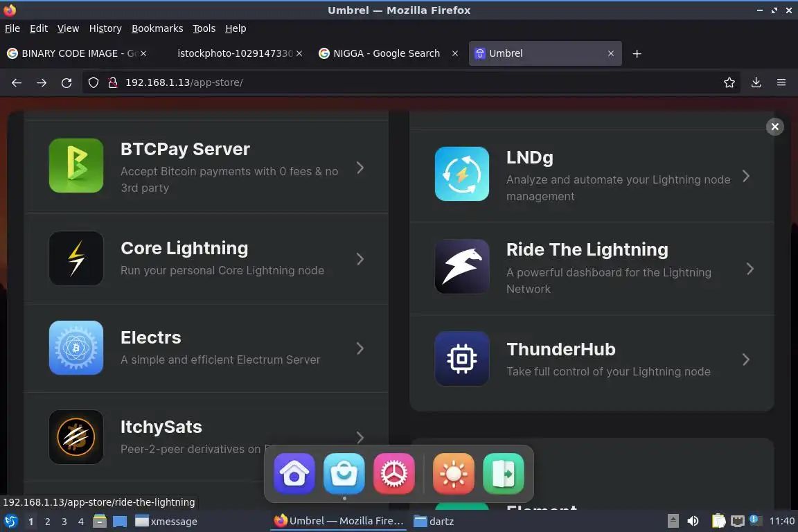This screenshot has height=532, width=798.
Task: Select the Umbrel tab
Action: pos(544,53)
